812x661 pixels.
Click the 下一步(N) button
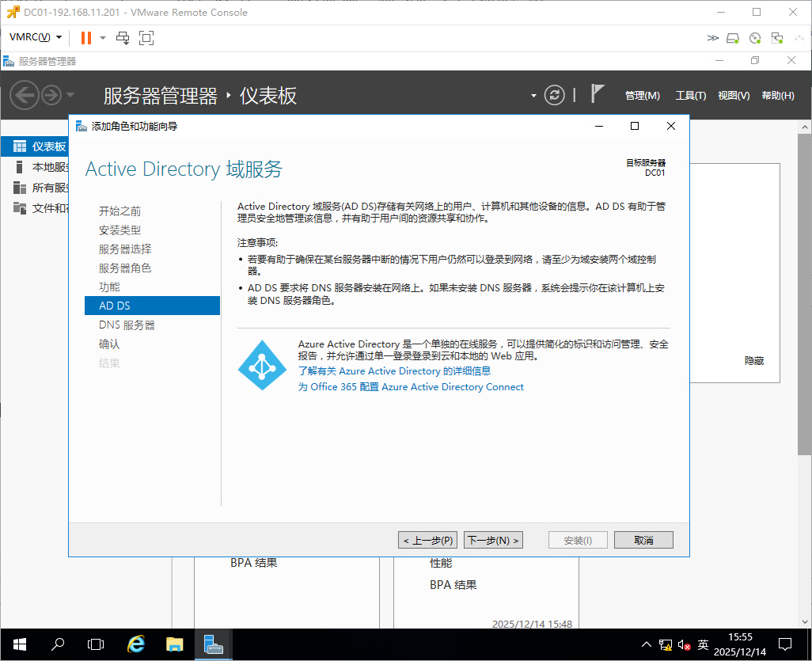(493, 540)
